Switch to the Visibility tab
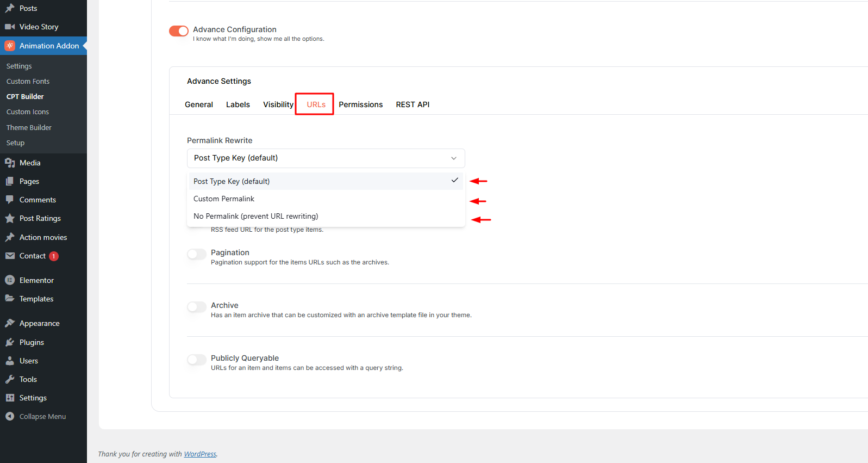Screen dimensions: 868x463 coord(278,104)
